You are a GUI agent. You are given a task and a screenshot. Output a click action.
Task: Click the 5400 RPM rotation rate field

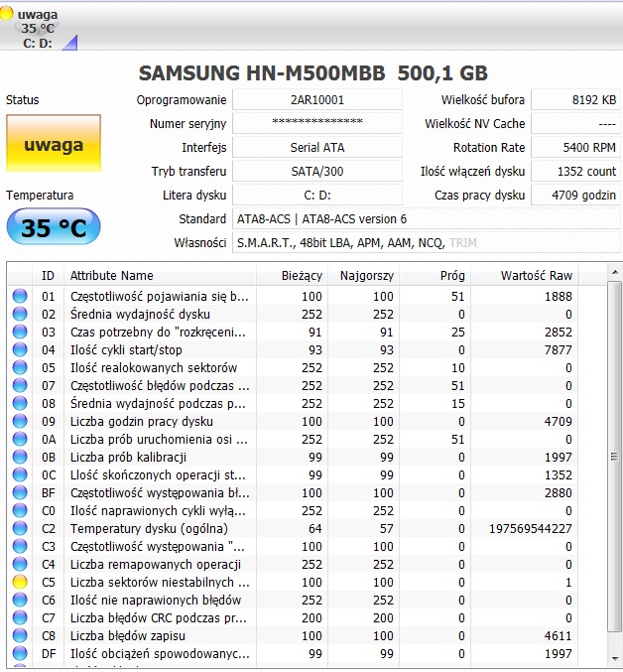click(x=575, y=148)
